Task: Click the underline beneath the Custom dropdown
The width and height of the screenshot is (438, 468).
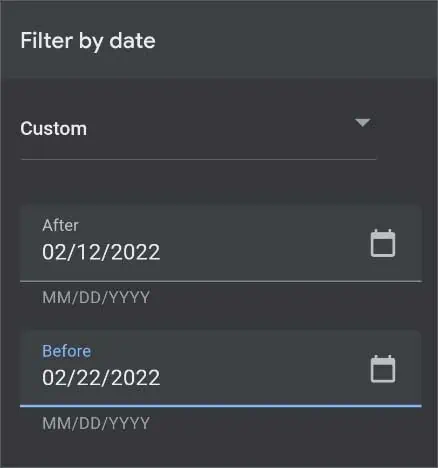Action: pyautogui.click(x=198, y=160)
